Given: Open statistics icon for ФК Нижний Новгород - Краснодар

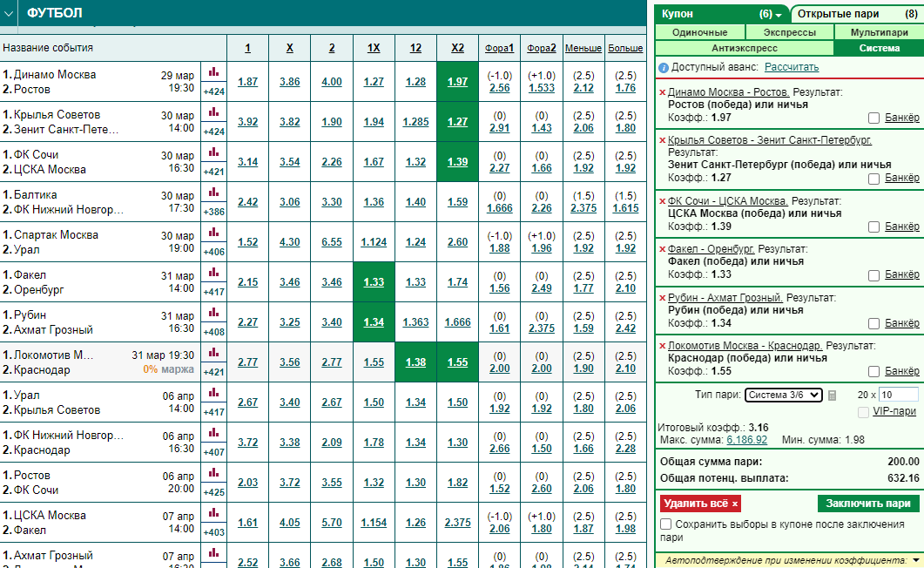Looking at the screenshot, I should [x=213, y=433].
